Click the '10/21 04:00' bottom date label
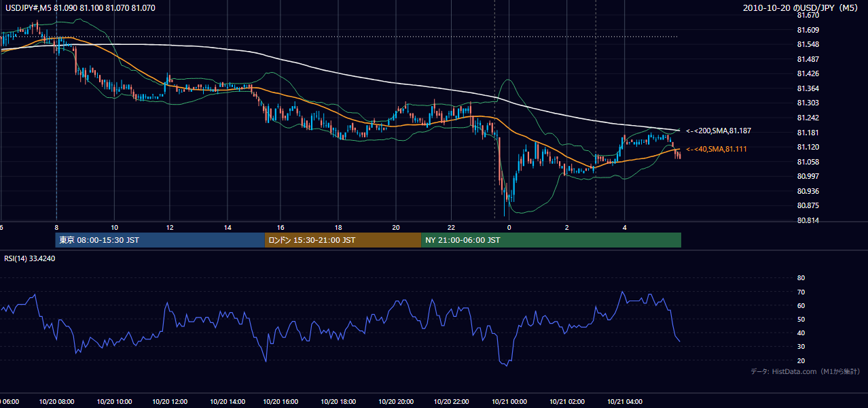The width and height of the screenshot is (868, 408). pyautogui.click(x=625, y=402)
